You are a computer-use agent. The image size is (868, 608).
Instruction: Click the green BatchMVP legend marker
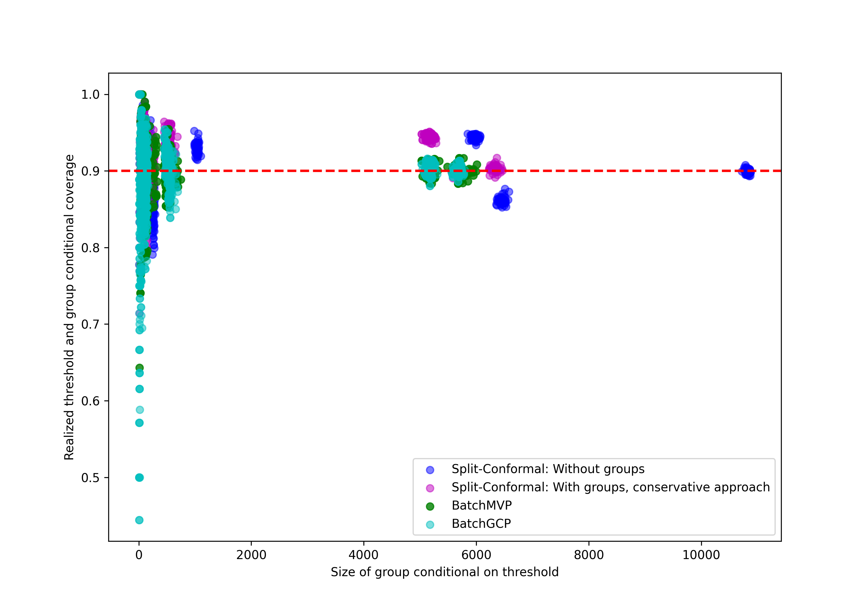click(430, 506)
